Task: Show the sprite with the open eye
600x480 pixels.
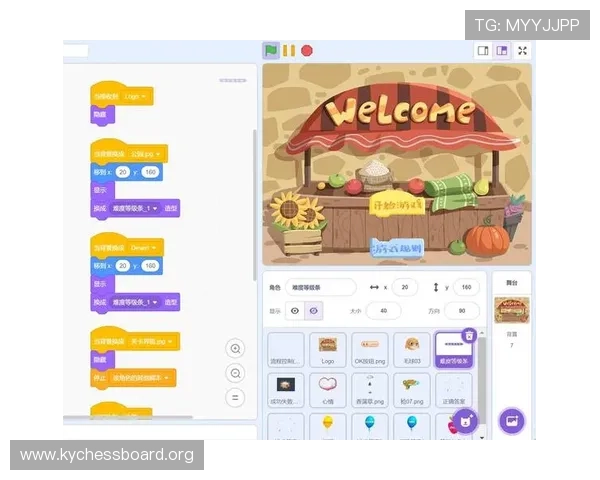Action: (295, 310)
